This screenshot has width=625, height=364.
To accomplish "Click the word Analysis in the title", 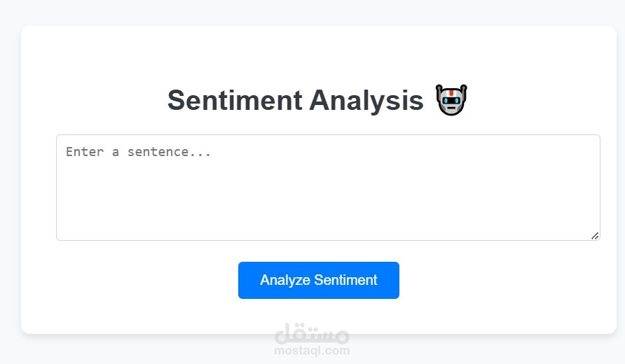I will pos(366,101).
